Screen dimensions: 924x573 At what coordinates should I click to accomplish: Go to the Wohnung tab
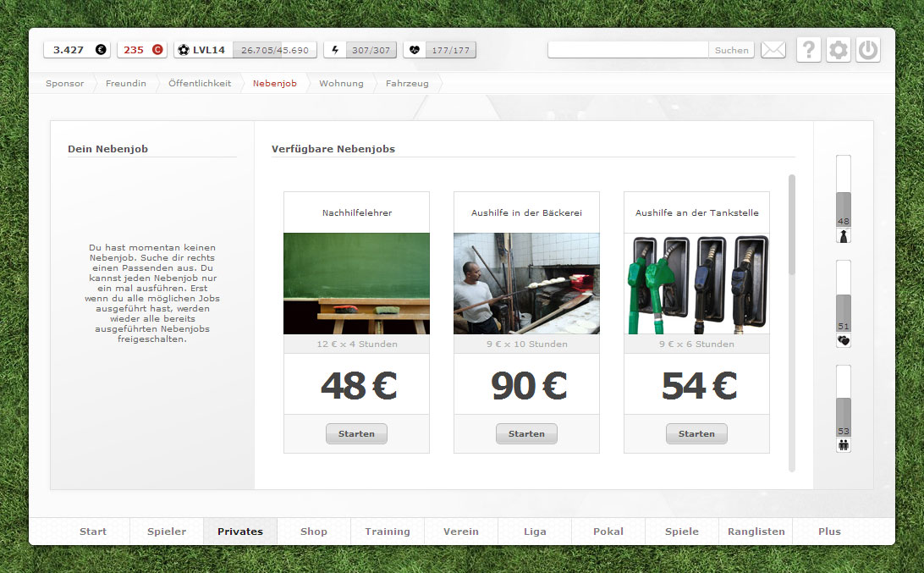click(341, 84)
